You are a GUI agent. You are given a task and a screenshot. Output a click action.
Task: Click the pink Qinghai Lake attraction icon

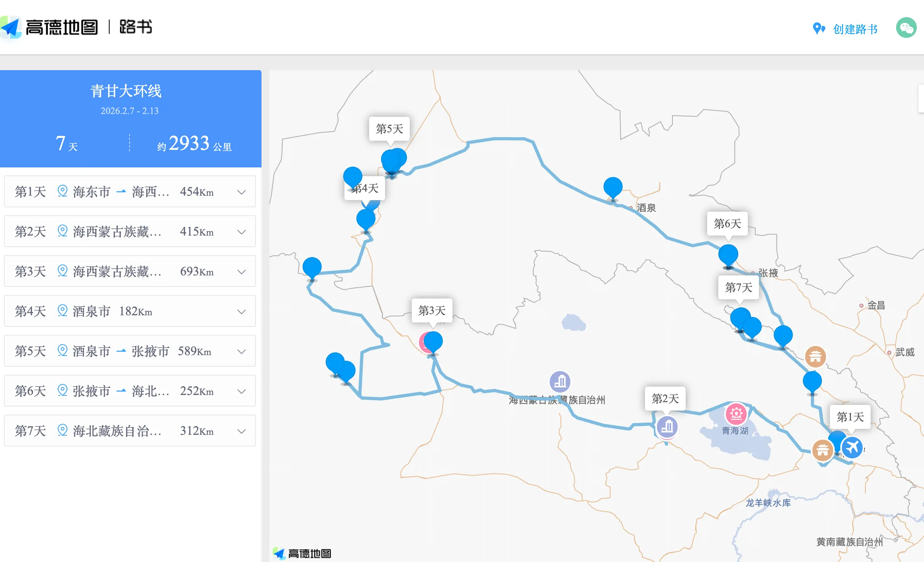point(736,414)
